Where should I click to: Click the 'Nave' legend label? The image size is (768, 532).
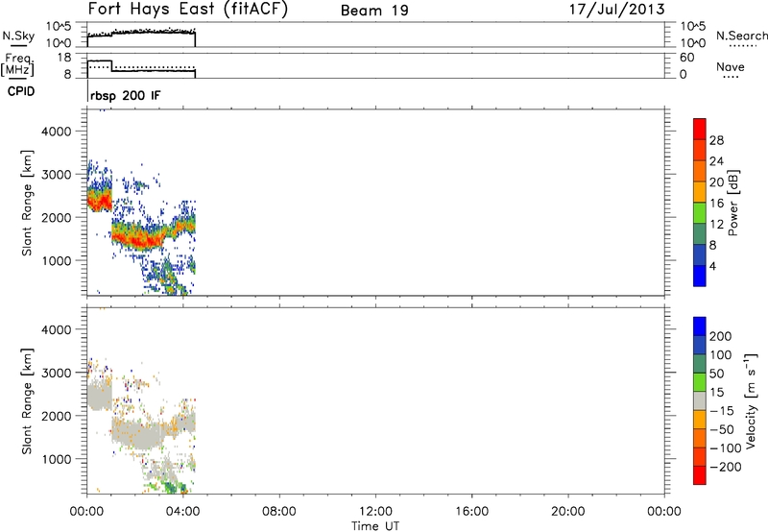click(x=731, y=67)
